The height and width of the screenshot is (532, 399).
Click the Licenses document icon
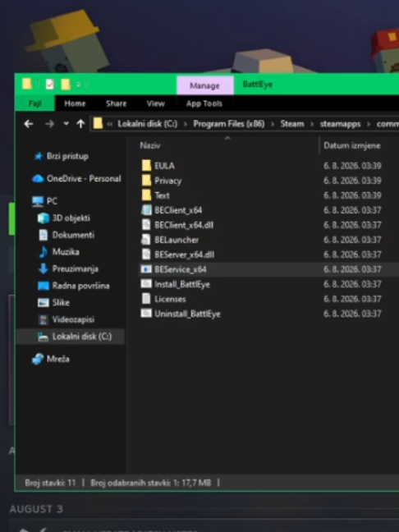click(x=146, y=299)
